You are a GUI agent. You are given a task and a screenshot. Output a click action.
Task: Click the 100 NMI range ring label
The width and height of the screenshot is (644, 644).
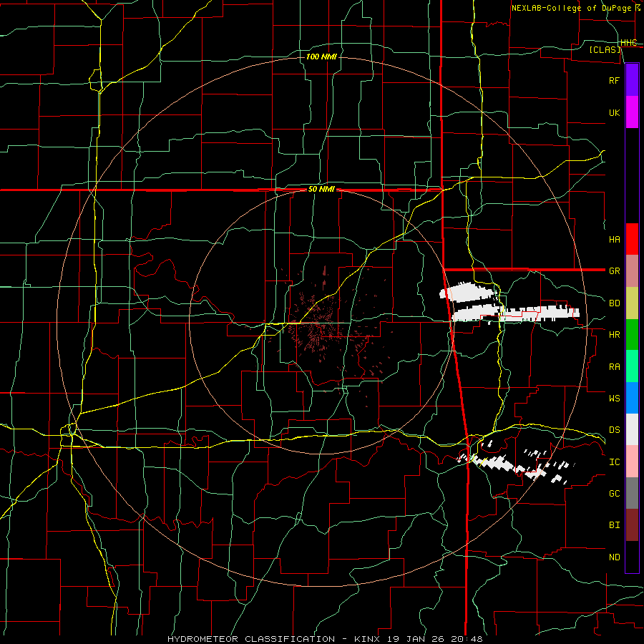321,57
